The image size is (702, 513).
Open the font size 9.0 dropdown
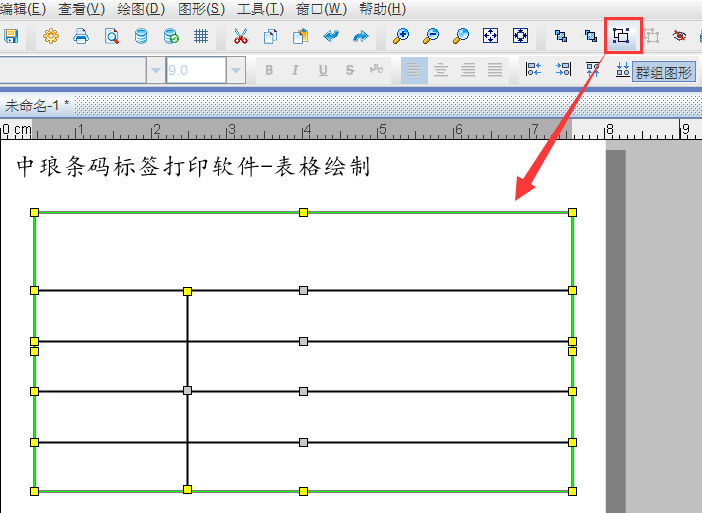click(x=236, y=70)
